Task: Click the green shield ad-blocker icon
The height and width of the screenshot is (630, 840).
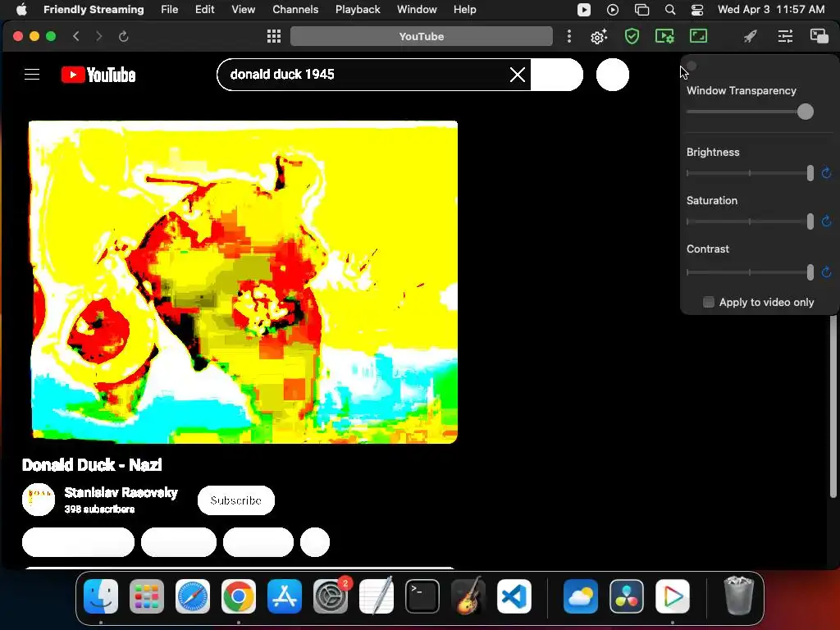Action: 632,36
